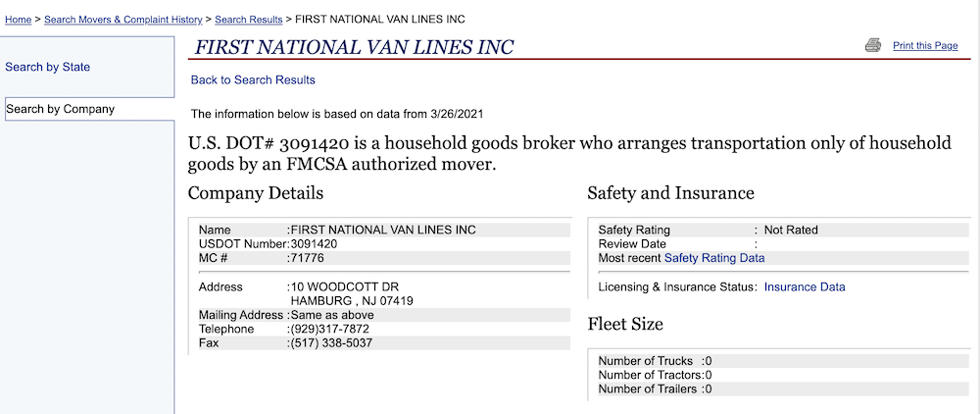Click the fax number (517) 338-5037
980x414 pixels.
click(331, 343)
